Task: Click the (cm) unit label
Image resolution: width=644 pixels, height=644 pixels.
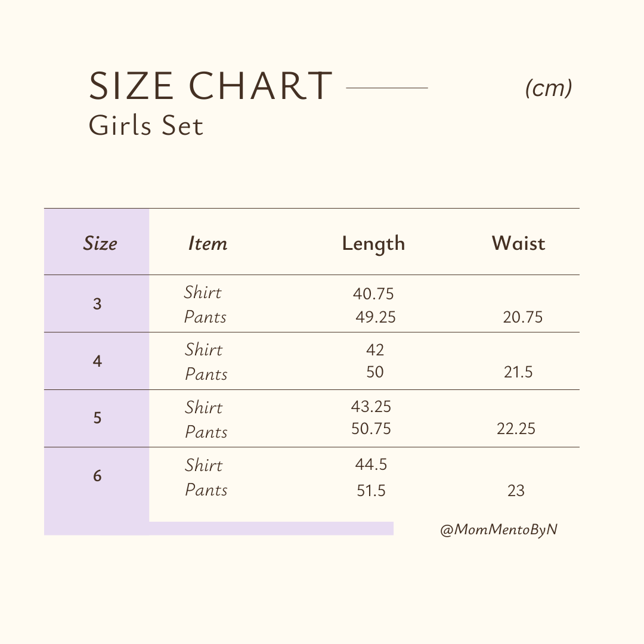Action: coord(549,88)
